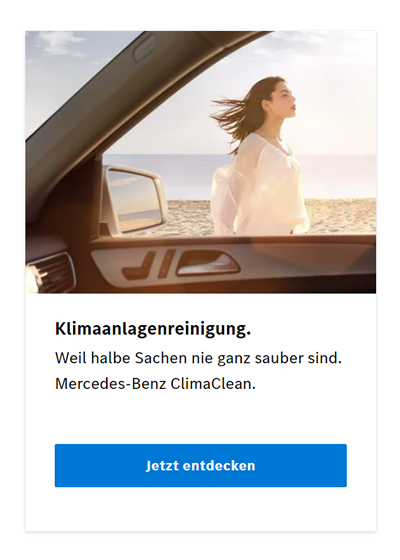Click the word ClimaClean in the description
Screen dimensions: 400x560
(x=213, y=384)
